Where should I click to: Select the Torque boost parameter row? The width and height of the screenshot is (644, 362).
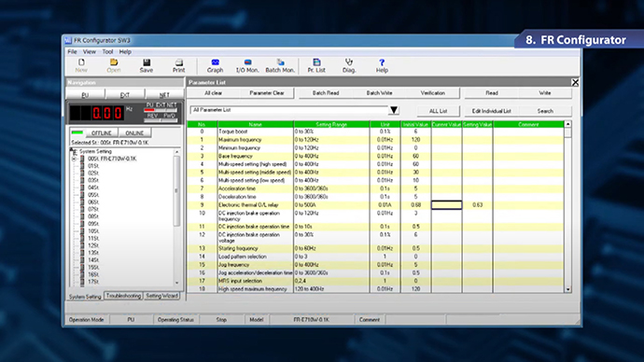[375, 132]
